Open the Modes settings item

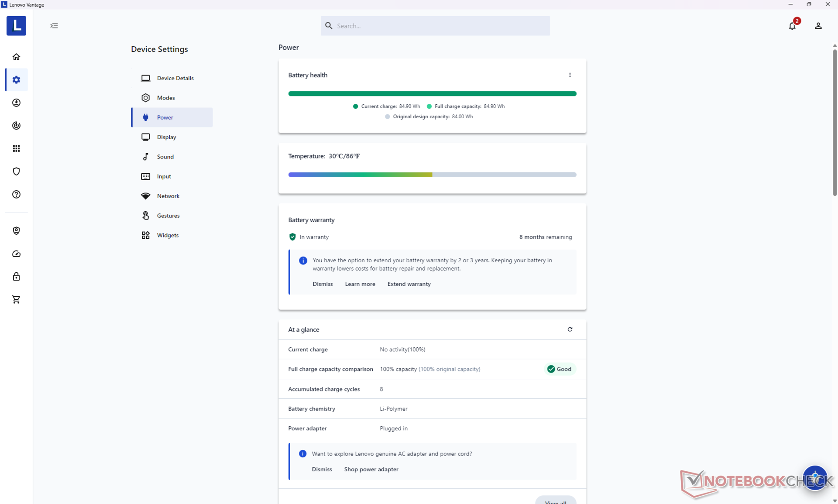165,98
